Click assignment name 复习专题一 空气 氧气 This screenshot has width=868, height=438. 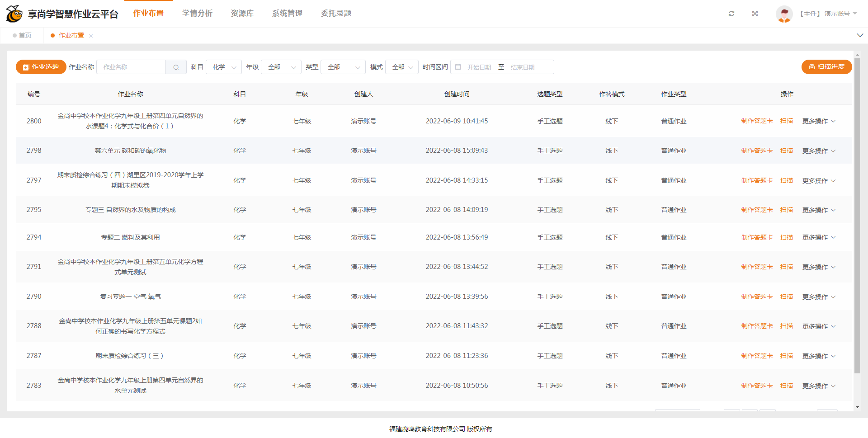[x=130, y=297]
